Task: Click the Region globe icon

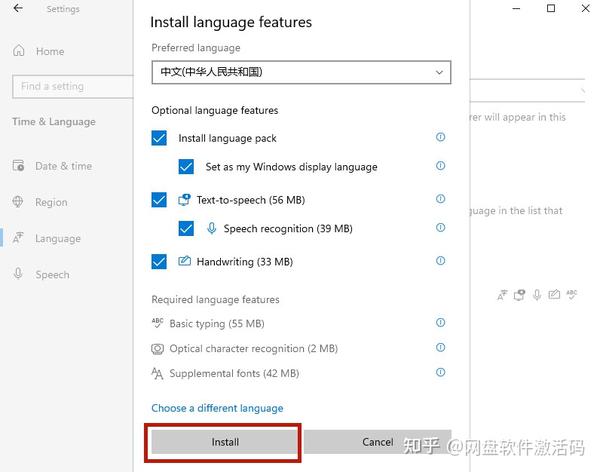Action: 18,201
